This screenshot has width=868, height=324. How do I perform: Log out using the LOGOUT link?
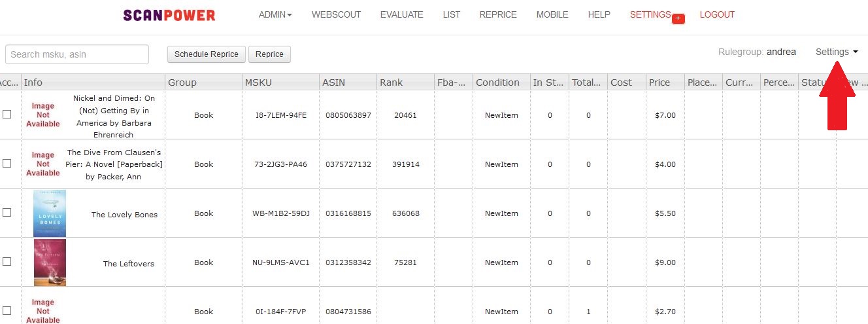coord(717,14)
